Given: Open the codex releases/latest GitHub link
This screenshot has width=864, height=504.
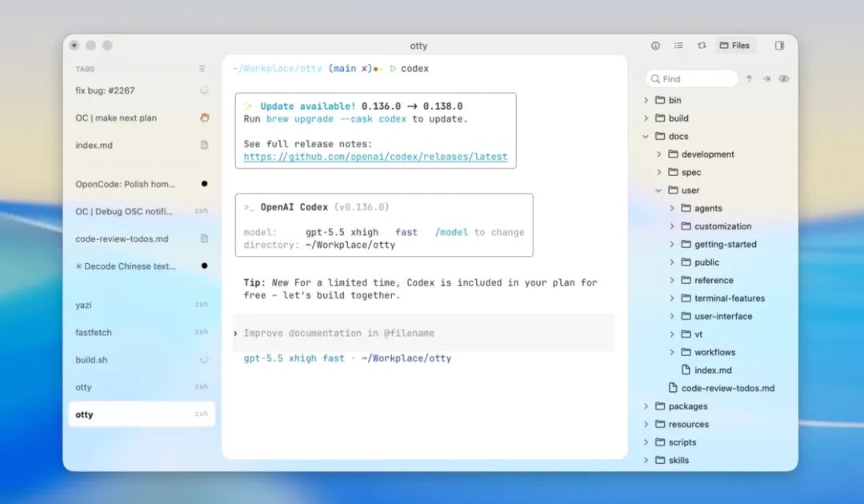Looking at the screenshot, I should pos(375,157).
